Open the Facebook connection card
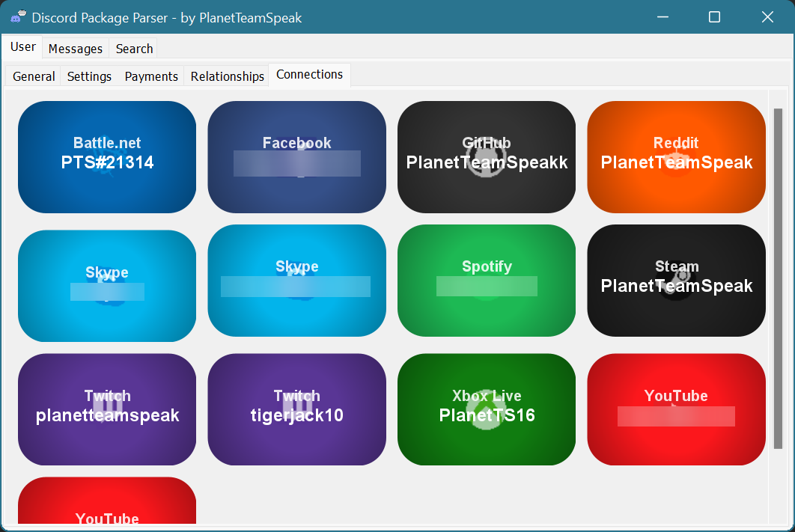The height and width of the screenshot is (532, 795). (x=296, y=157)
